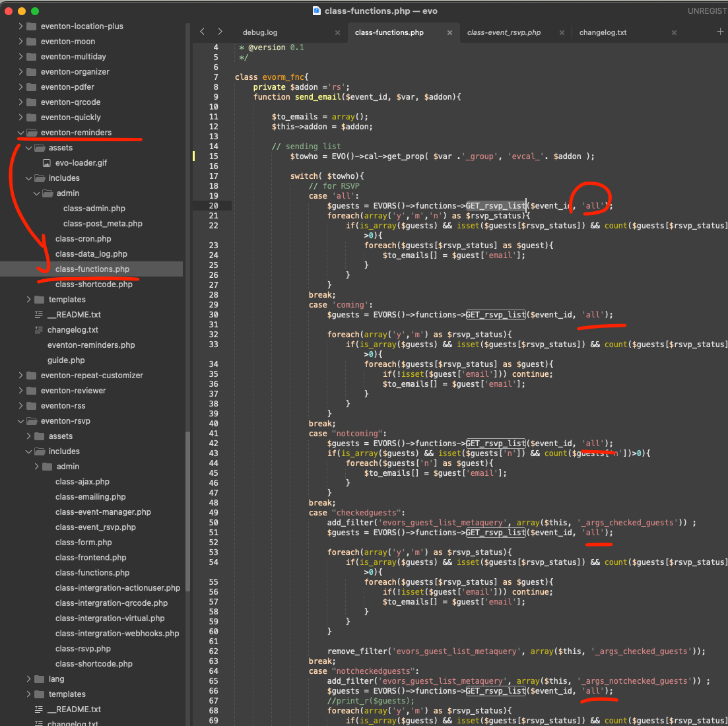Screen dimensions: 728x726
Task: Open evo-loader.gif image file
Action: point(81,163)
